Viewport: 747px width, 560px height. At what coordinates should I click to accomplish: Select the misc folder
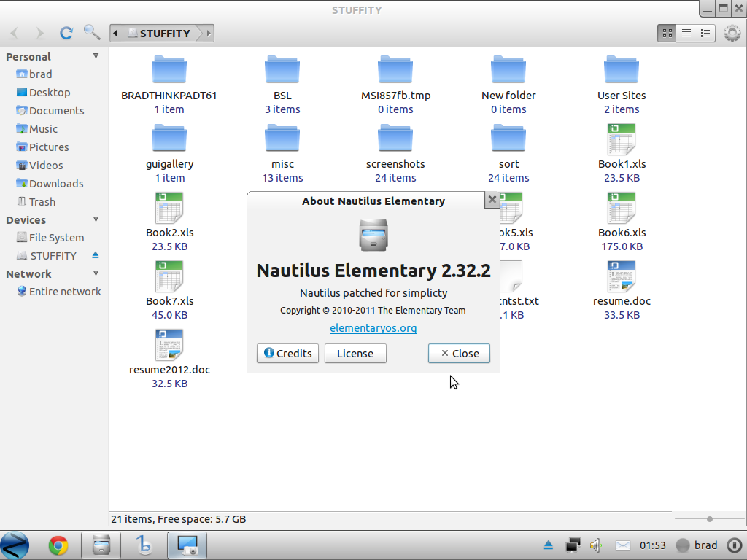tap(282, 139)
